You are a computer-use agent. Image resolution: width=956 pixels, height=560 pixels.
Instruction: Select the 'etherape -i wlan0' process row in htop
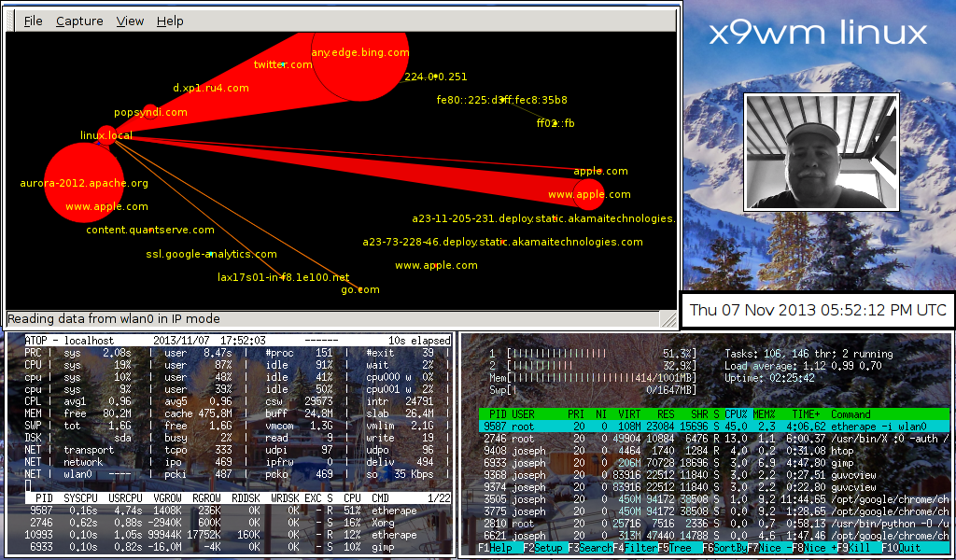[714, 427]
